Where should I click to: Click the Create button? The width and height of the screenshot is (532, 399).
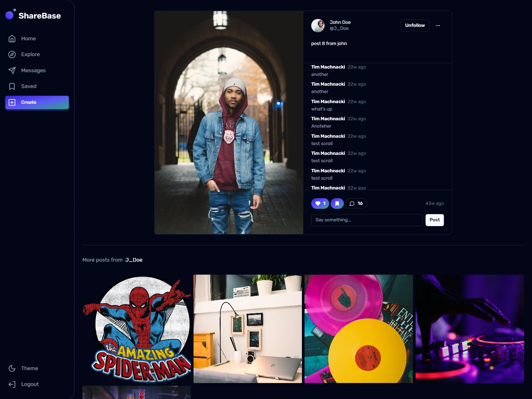pos(37,102)
